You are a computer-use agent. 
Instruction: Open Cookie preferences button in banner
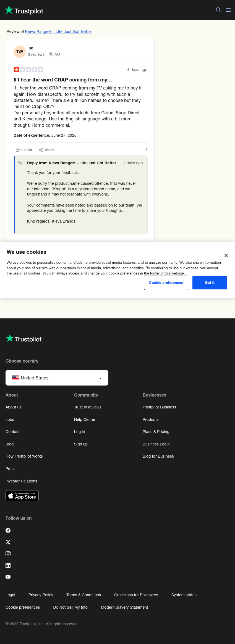pos(166,283)
